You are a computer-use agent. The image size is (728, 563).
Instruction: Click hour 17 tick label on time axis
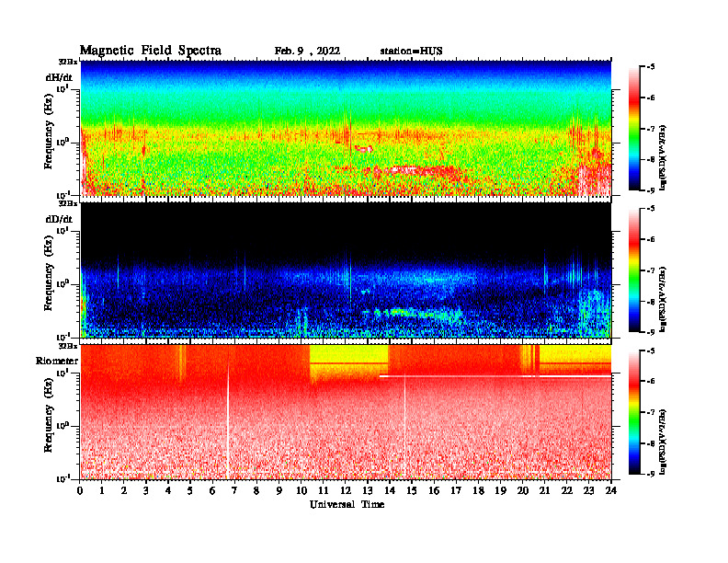[457, 490]
